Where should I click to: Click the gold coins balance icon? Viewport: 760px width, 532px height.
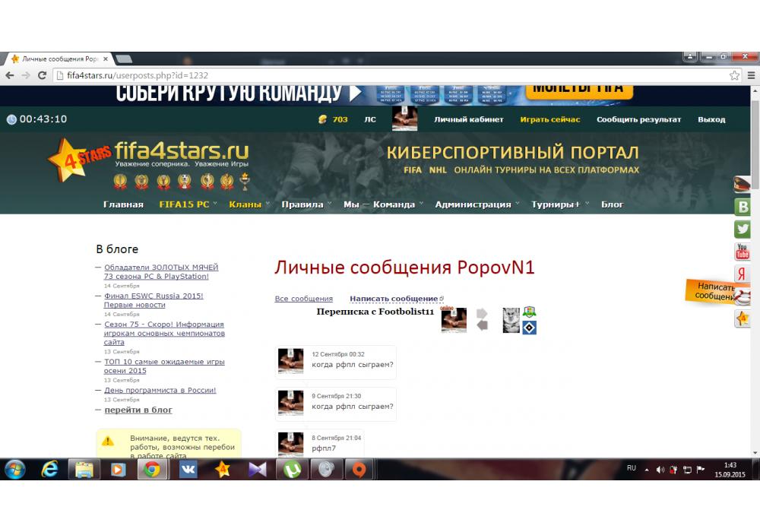322,119
